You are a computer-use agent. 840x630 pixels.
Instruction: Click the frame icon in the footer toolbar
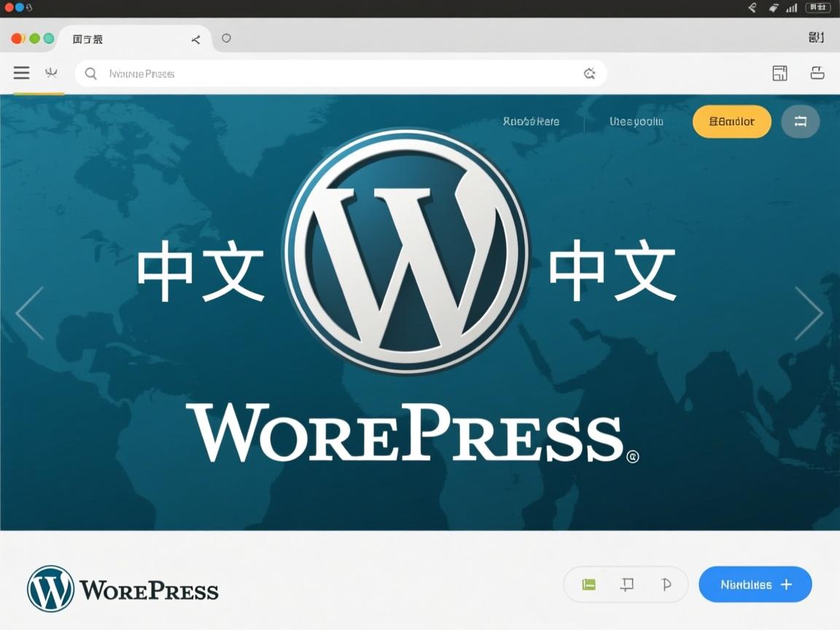point(627,584)
